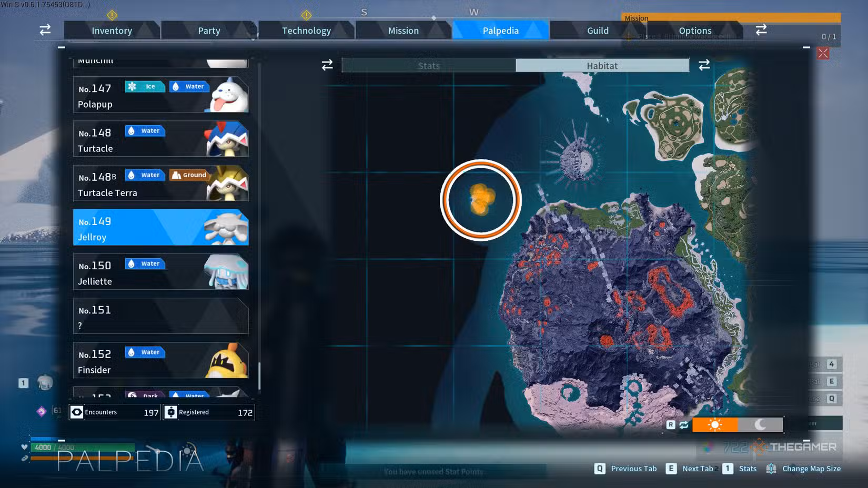
Task: Click the day/night cycle refresh icon
Action: [x=684, y=425]
